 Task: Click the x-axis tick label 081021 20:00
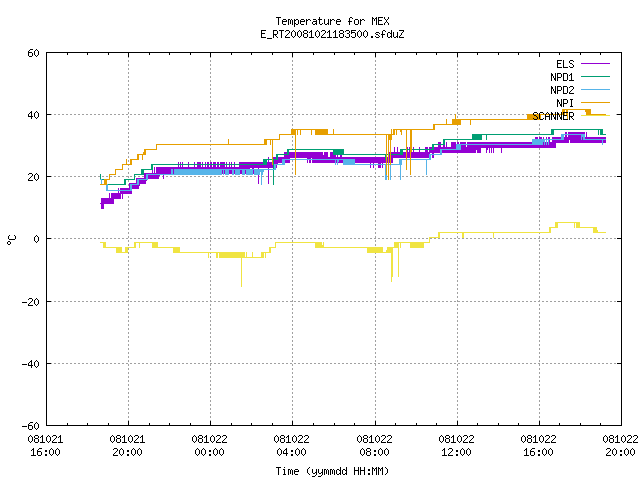(x=127, y=446)
